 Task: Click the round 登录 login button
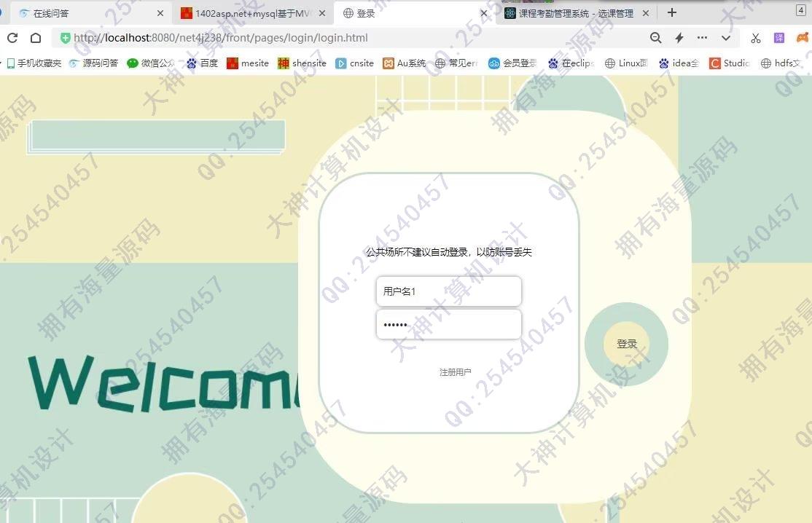click(627, 344)
